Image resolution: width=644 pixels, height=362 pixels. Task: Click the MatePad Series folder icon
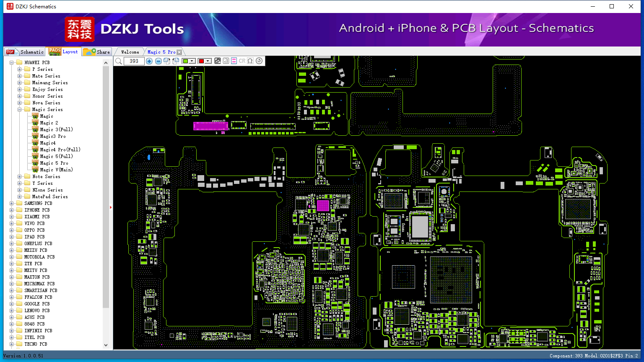27,197
